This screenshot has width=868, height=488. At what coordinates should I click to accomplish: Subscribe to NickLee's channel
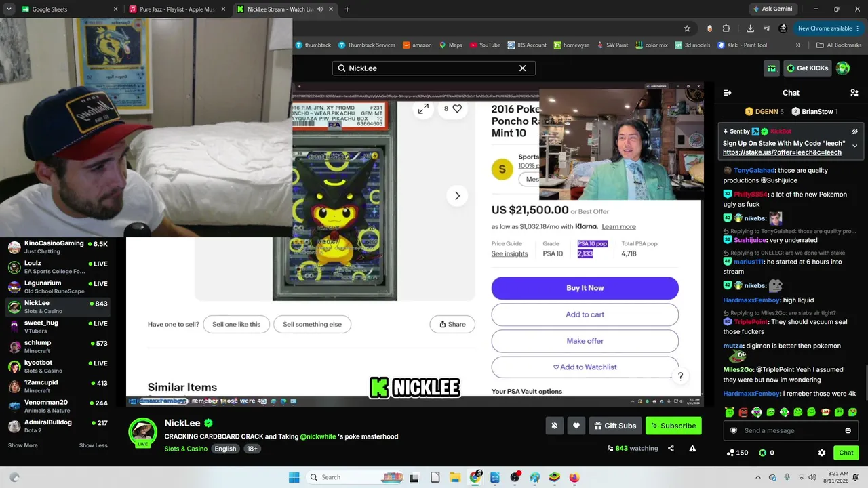point(673,426)
